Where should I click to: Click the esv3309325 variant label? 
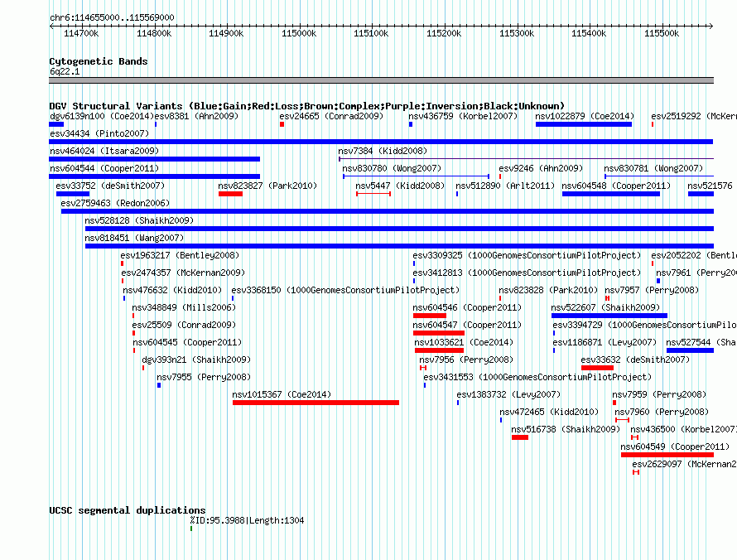pyautogui.click(x=527, y=255)
